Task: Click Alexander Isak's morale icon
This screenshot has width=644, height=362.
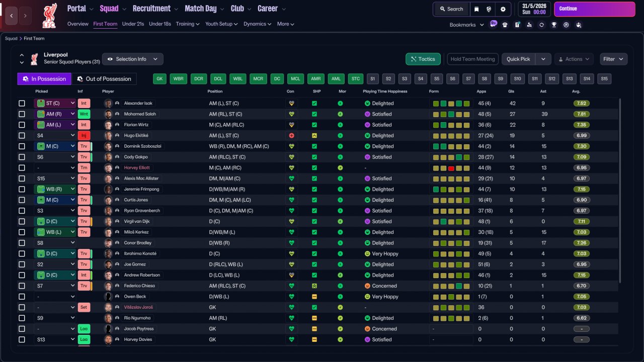Action: 340,104
